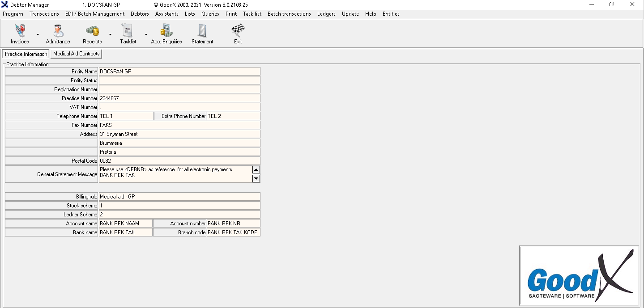This screenshot has height=308, width=644.
Task: Switch to the Medical Aid Contracts tab
Action: [x=77, y=54]
